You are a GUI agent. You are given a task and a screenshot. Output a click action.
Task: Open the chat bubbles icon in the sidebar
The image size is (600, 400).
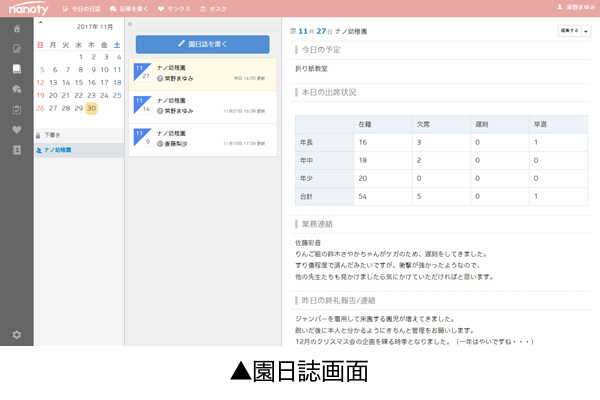coord(16,89)
